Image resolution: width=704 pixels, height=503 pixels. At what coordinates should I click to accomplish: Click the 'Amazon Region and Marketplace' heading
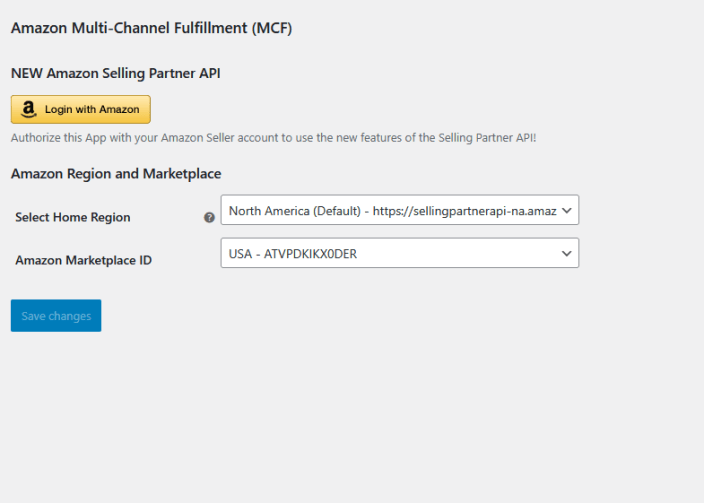[116, 174]
